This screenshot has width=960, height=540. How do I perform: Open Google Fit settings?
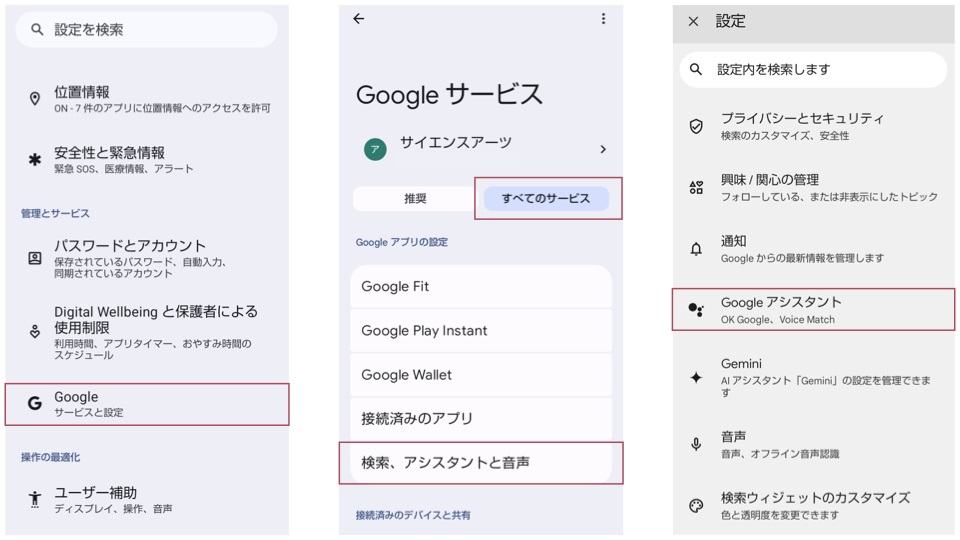click(x=481, y=287)
